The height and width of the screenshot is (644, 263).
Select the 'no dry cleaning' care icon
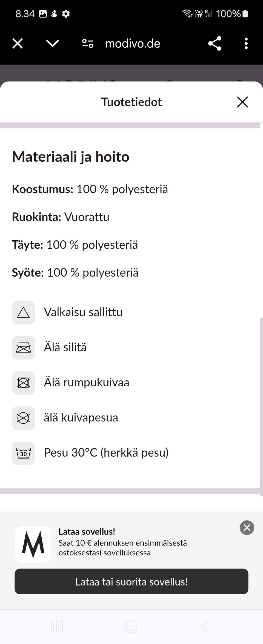click(x=23, y=418)
